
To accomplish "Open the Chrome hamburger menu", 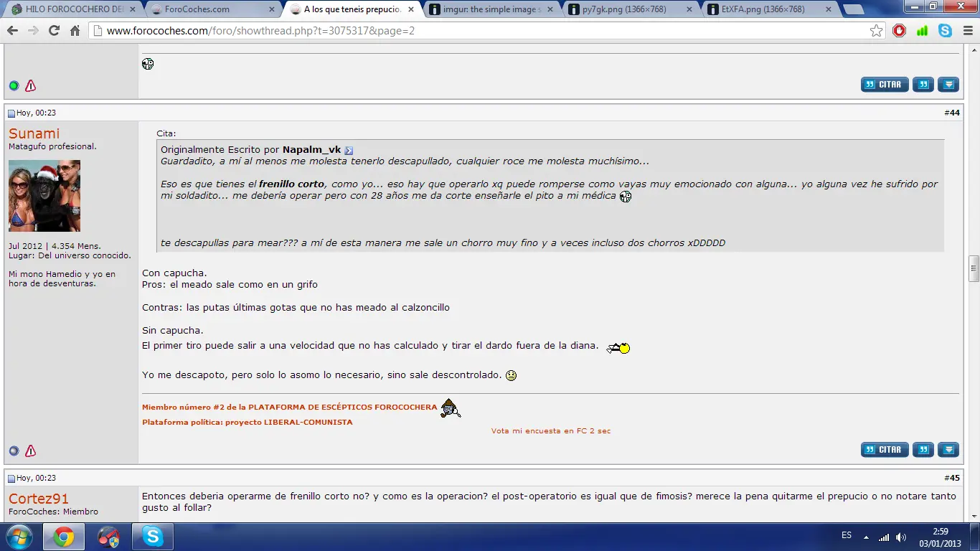I will click(967, 31).
